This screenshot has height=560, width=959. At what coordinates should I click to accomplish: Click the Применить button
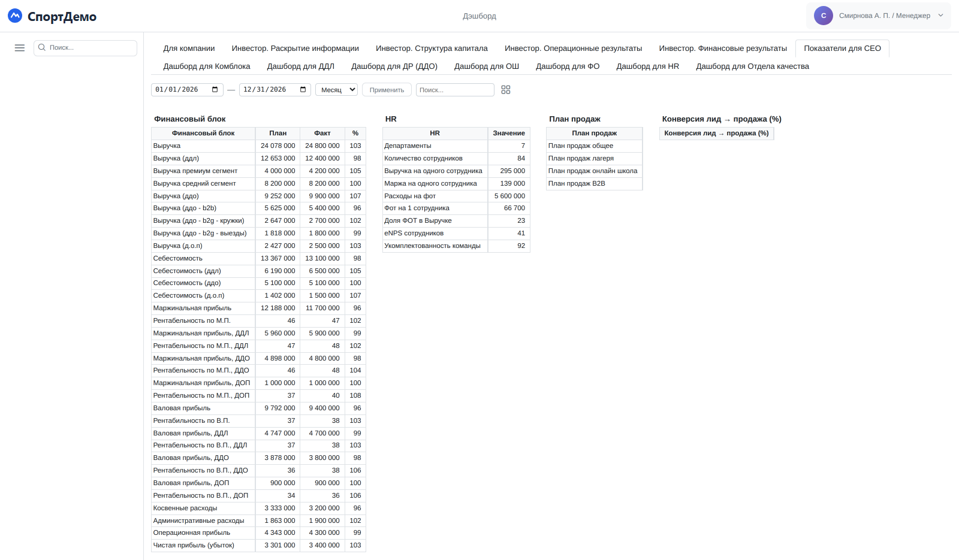(387, 90)
